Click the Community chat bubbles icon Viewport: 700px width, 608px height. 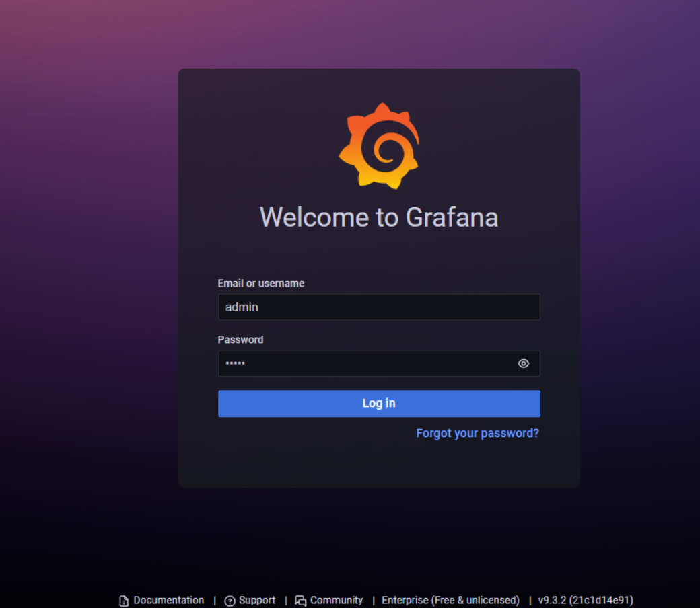pyautogui.click(x=300, y=601)
